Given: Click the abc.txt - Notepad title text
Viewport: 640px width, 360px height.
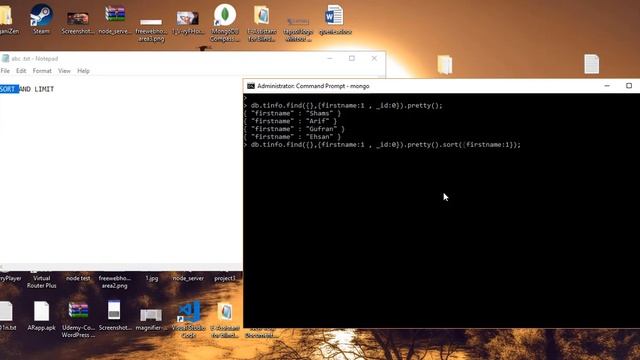Looking at the screenshot, I should coord(35,59).
